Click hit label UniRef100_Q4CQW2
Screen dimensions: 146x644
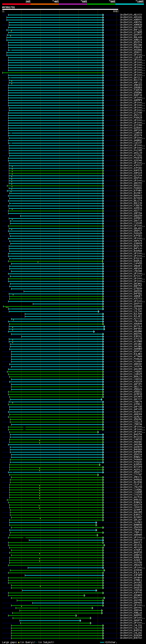point(131,344)
